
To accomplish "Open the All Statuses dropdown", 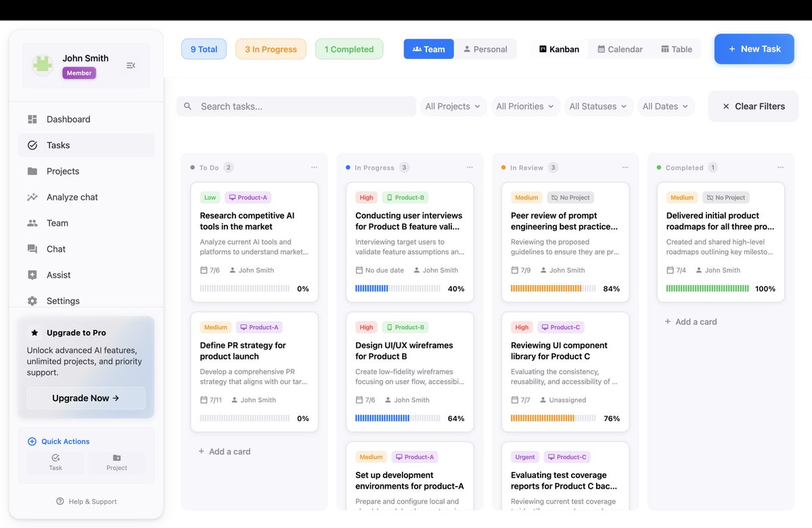I will tap(598, 106).
